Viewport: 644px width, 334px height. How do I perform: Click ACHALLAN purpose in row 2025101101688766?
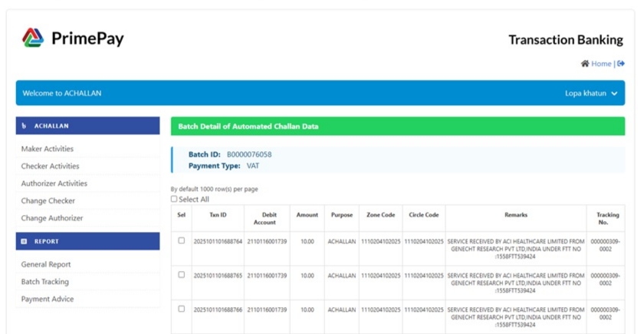click(x=342, y=309)
